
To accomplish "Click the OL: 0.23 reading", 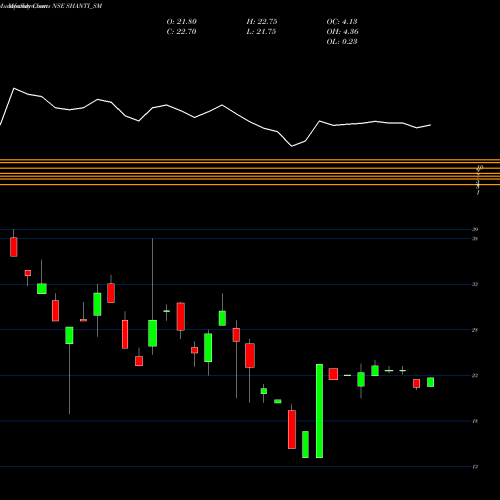I will click(x=342, y=42).
